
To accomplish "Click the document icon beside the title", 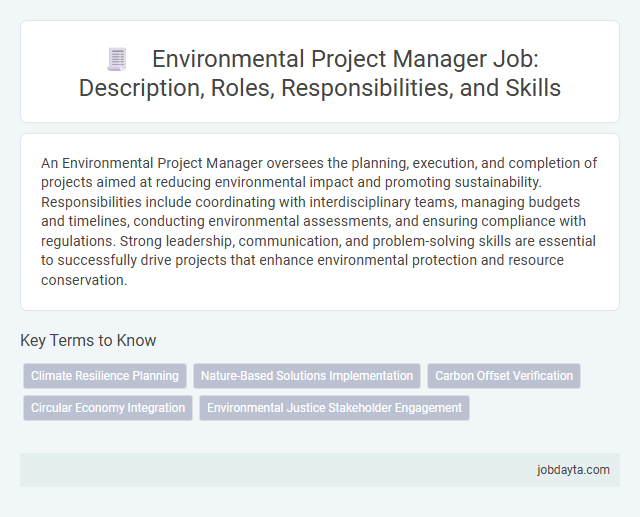I will (117, 59).
